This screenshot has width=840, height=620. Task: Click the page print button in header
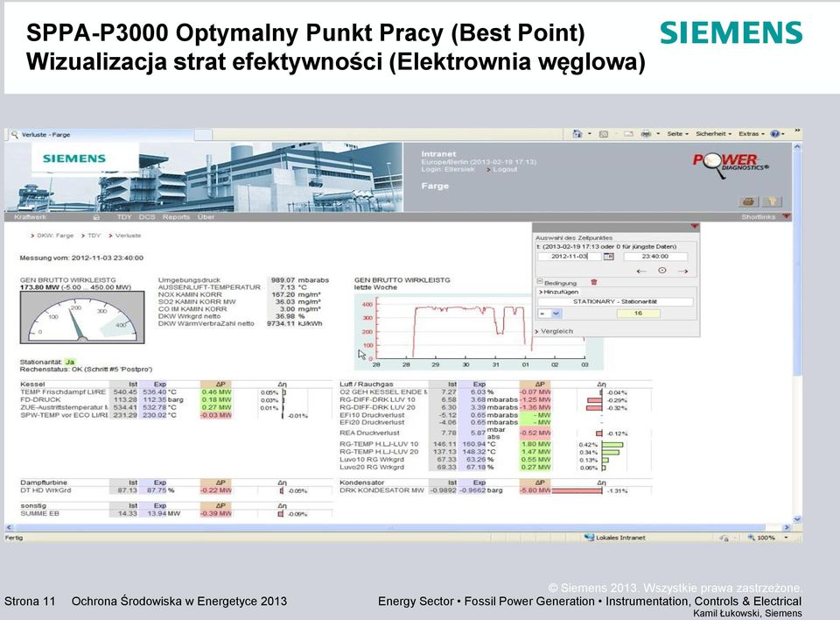748,201
